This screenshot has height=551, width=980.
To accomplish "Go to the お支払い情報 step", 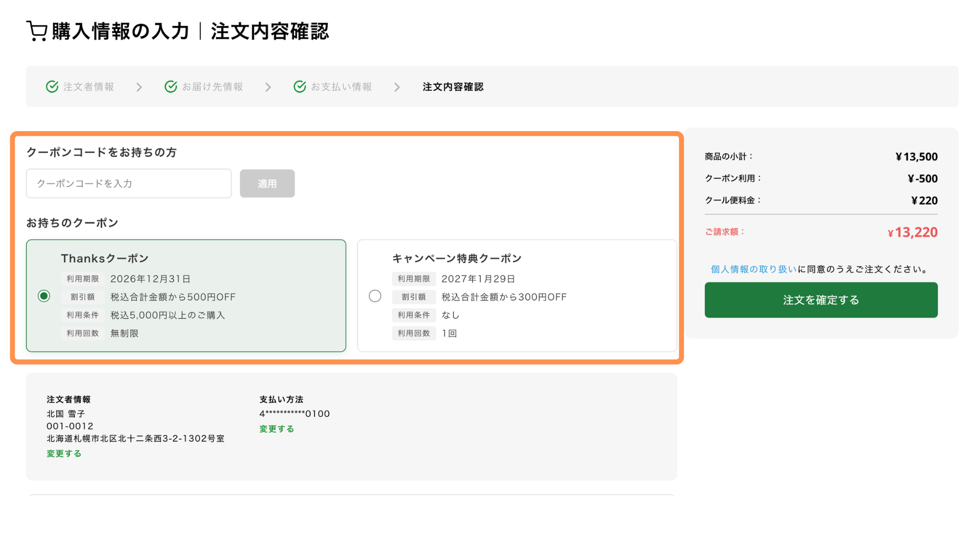I will (341, 87).
